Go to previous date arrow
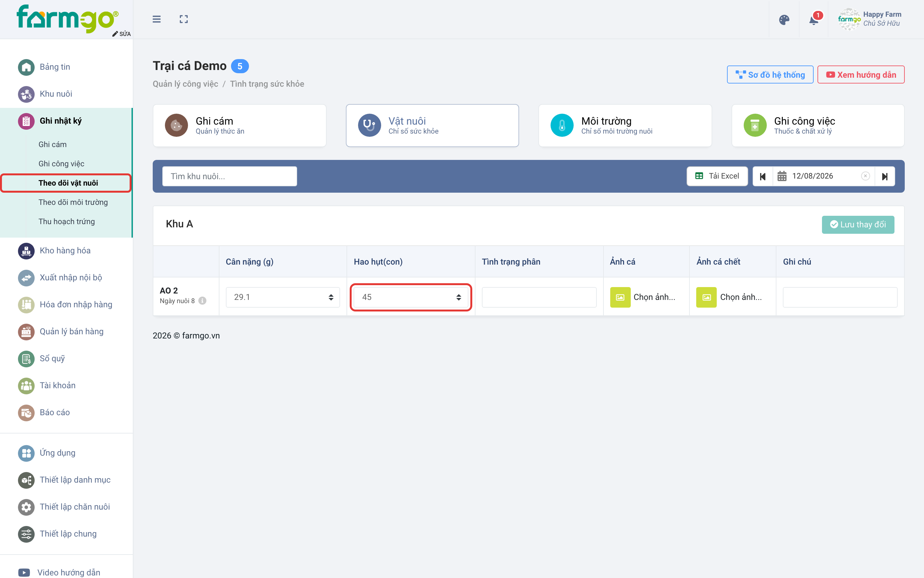 [x=763, y=176]
